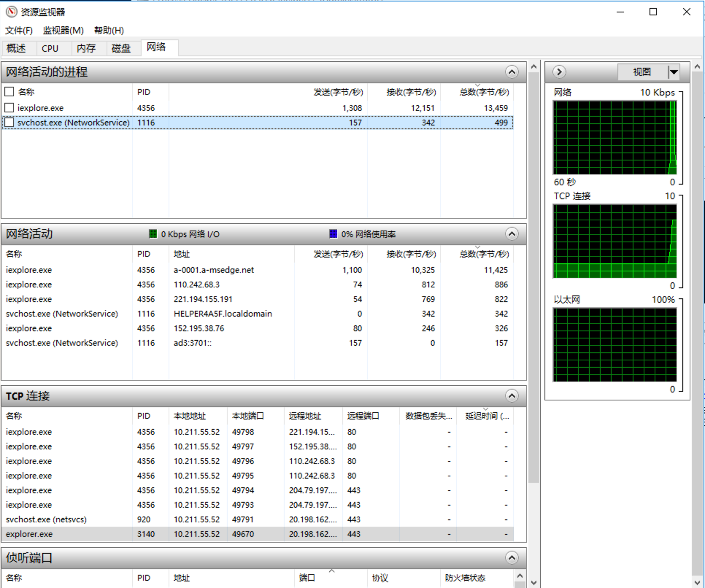Toggle the select-all 名称 header checkbox

[x=9, y=92]
